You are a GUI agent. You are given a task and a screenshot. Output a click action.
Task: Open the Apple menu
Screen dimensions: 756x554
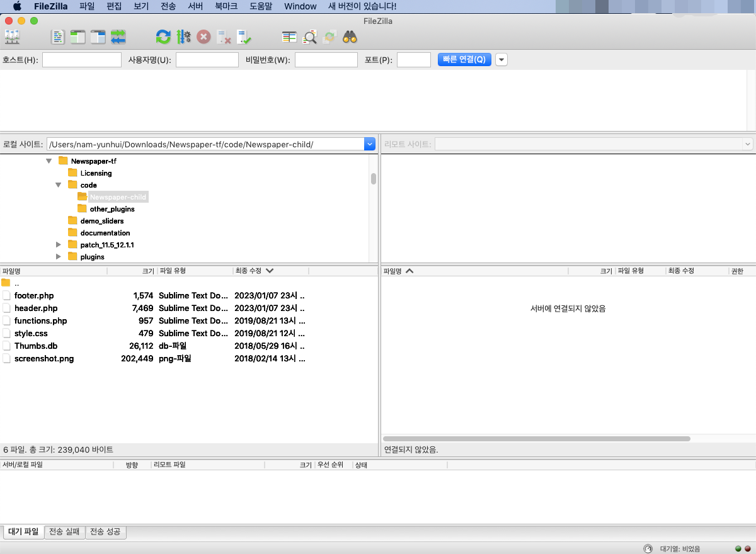click(x=17, y=6)
